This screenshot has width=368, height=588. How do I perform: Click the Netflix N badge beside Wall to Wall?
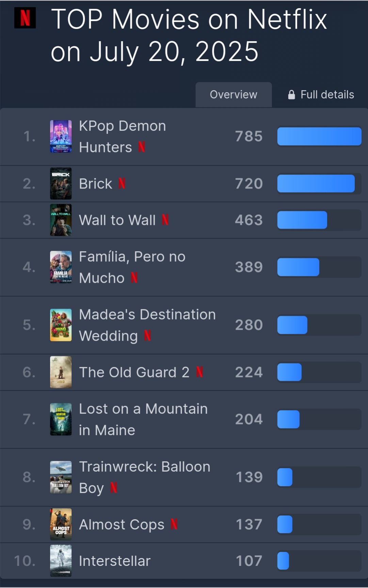click(165, 220)
